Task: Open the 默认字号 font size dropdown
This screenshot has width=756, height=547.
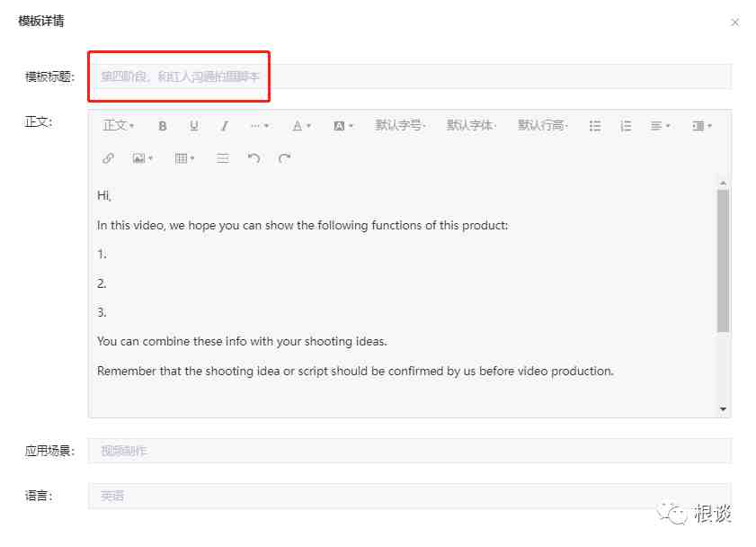Action: click(400, 125)
